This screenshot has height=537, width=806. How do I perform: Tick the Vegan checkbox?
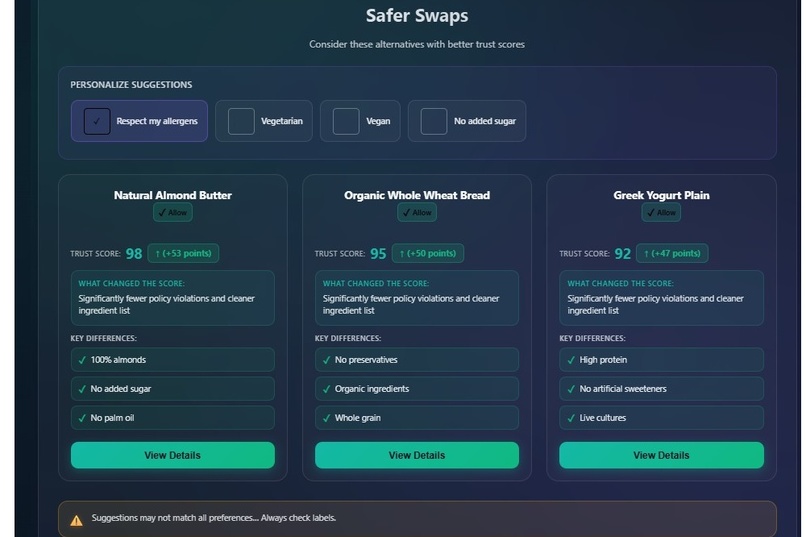[346, 121]
